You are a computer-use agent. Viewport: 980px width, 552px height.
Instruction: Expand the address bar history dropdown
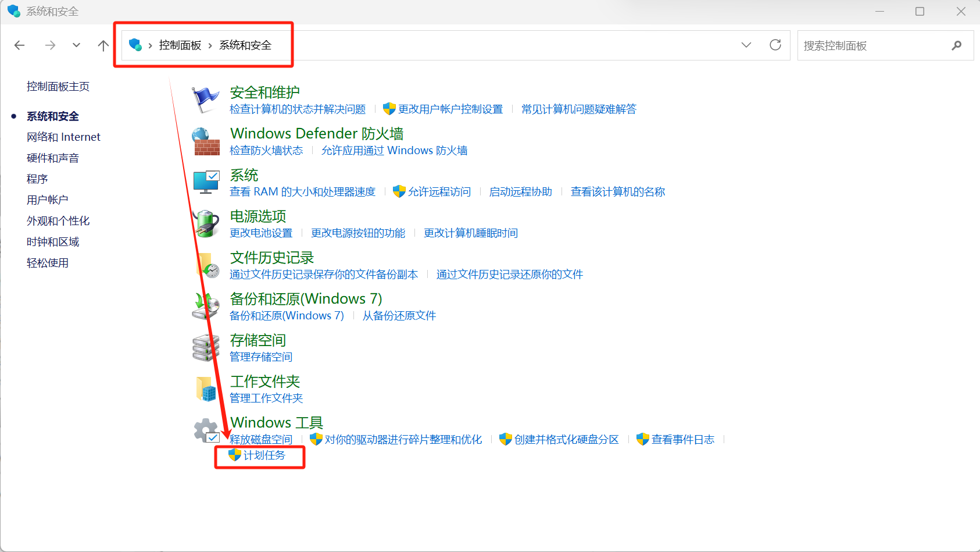(746, 45)
